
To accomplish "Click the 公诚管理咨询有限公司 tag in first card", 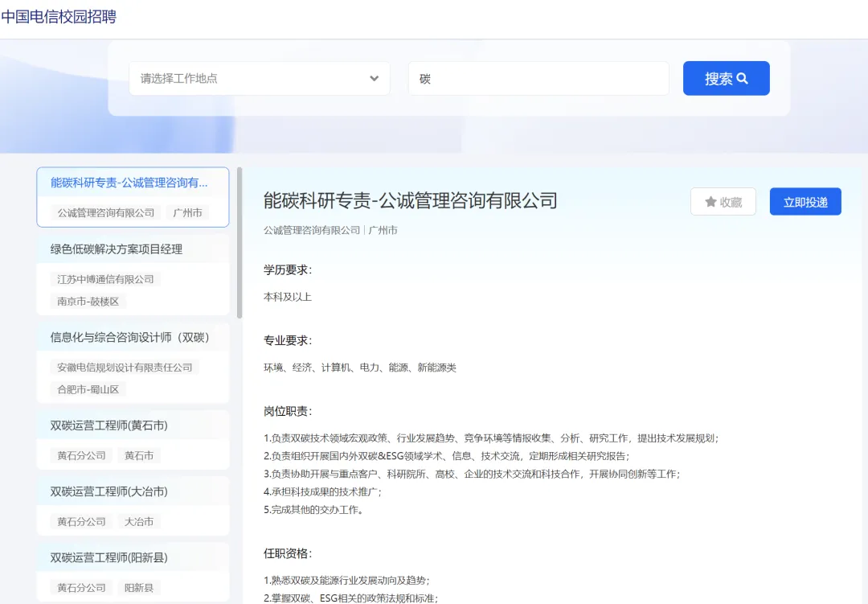I will [106, 213].
